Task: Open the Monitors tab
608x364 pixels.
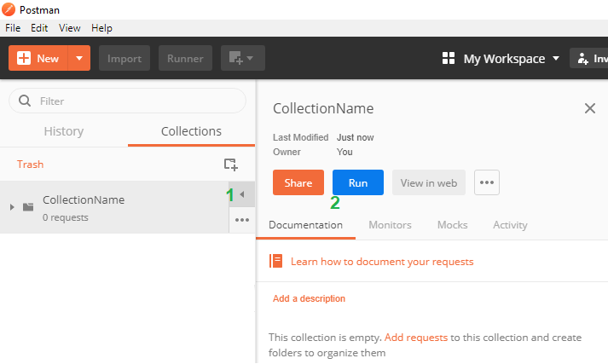Action: point(390,225)
